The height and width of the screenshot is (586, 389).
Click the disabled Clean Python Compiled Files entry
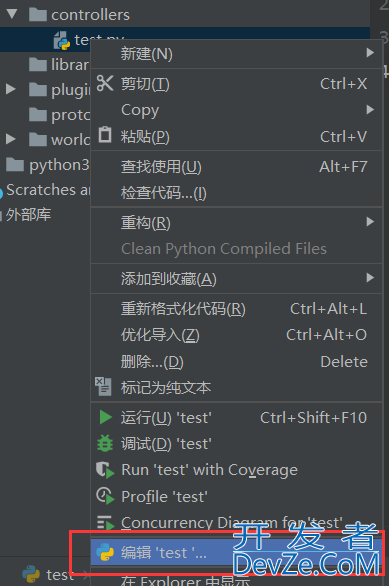[x=237, y=249]
